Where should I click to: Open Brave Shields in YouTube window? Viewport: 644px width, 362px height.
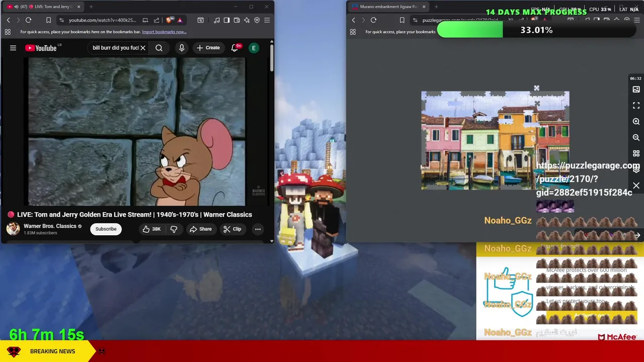170,20
